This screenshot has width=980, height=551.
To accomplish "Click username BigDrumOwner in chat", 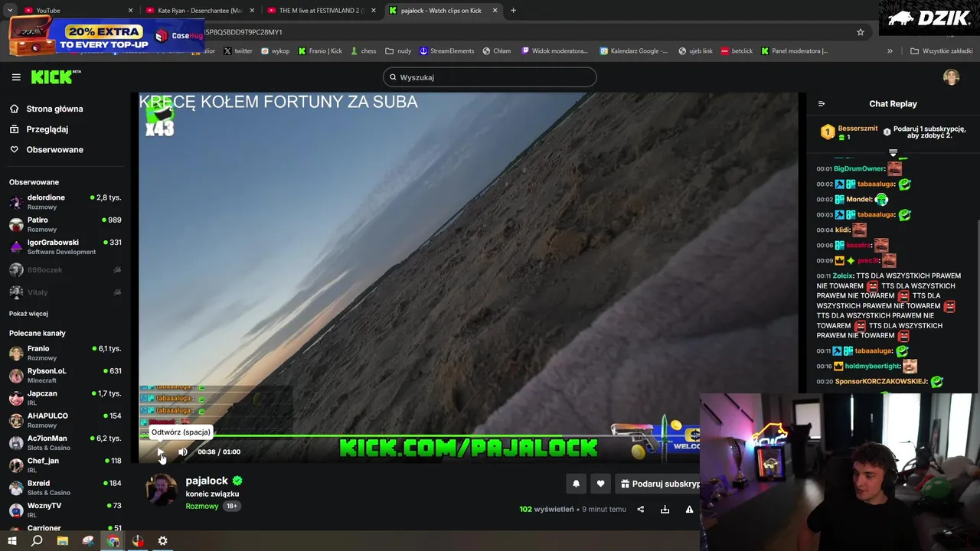I will tap(859, 169).
